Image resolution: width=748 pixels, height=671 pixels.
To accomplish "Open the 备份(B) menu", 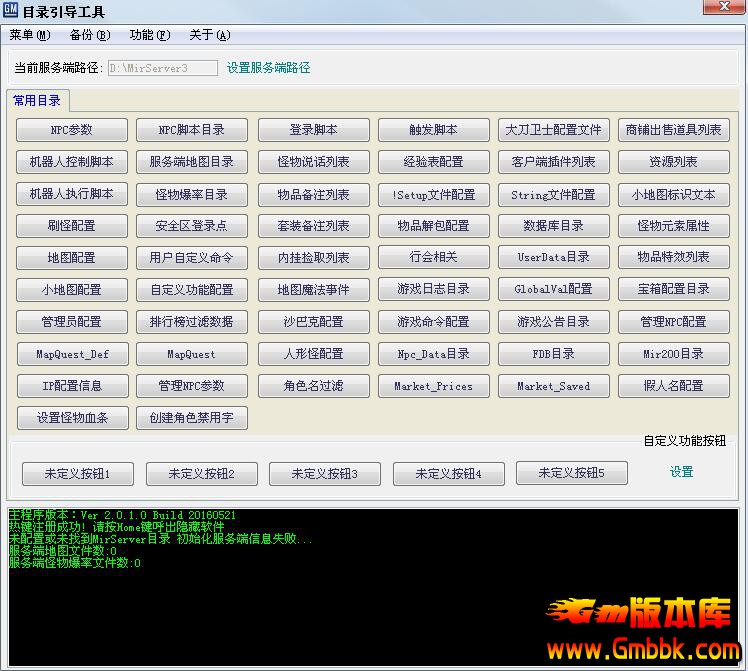I will coord(90,35).
